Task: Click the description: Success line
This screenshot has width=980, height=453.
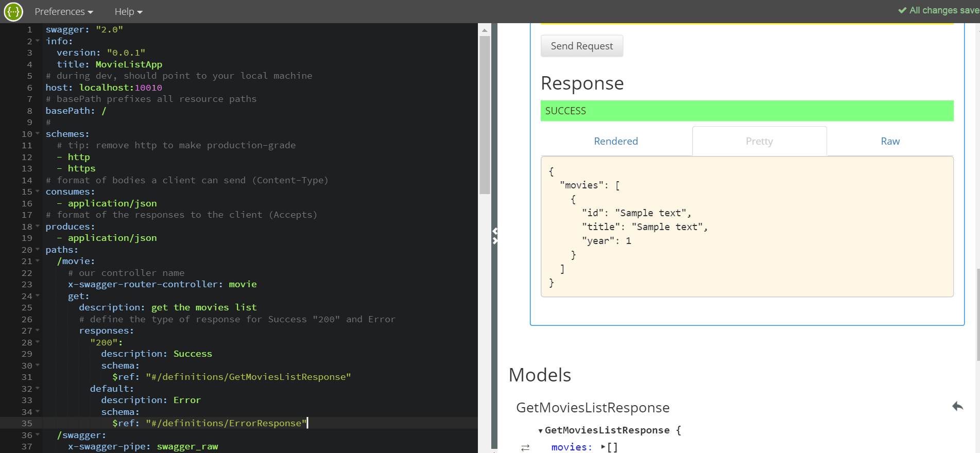Action: tap(157, 354)
